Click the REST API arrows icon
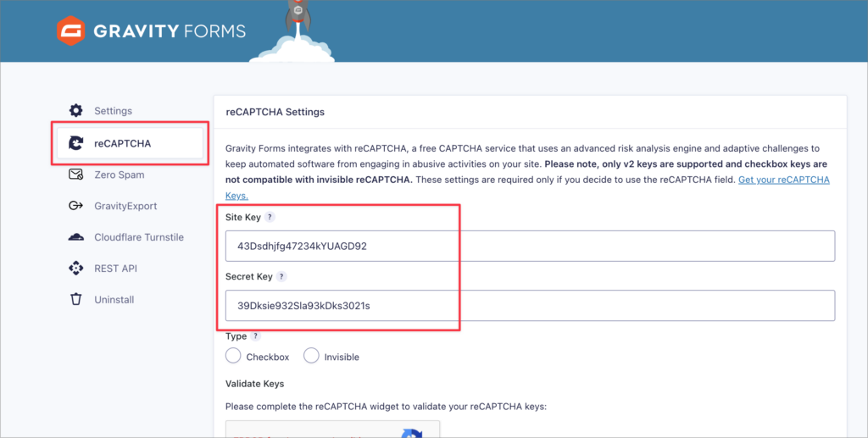Image resolution: width=868 pixels, height=438 pixels. pyautogui.click(x=75, y=269)
